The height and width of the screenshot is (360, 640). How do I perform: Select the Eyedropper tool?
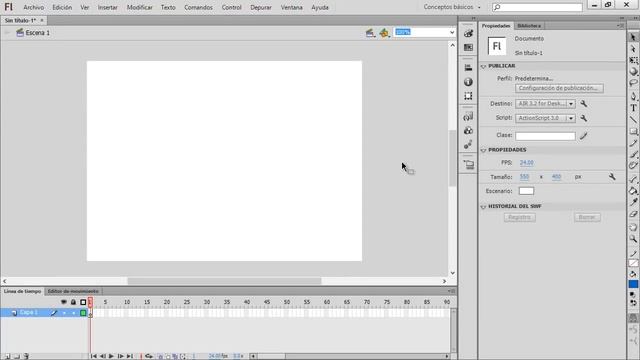(x=633, y=202)
